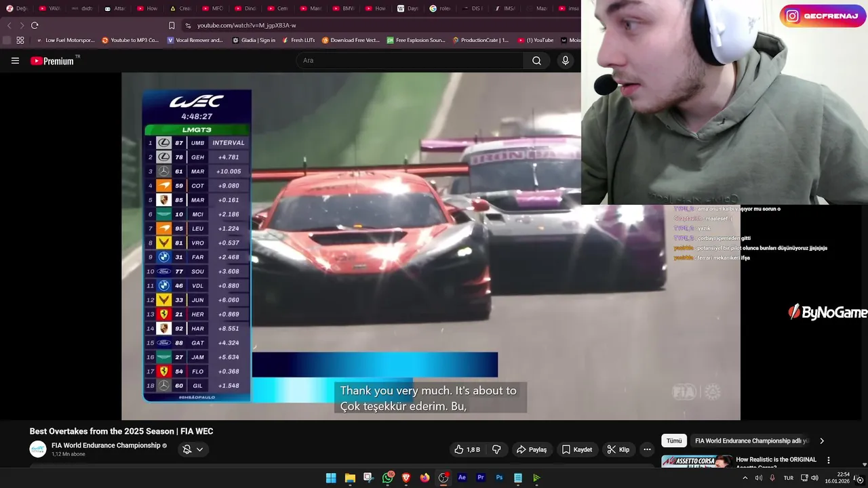This screenshot has width=868, height=488.
Task: Select the 'Tümü' filter chip
Action: [x=674, y=441]
